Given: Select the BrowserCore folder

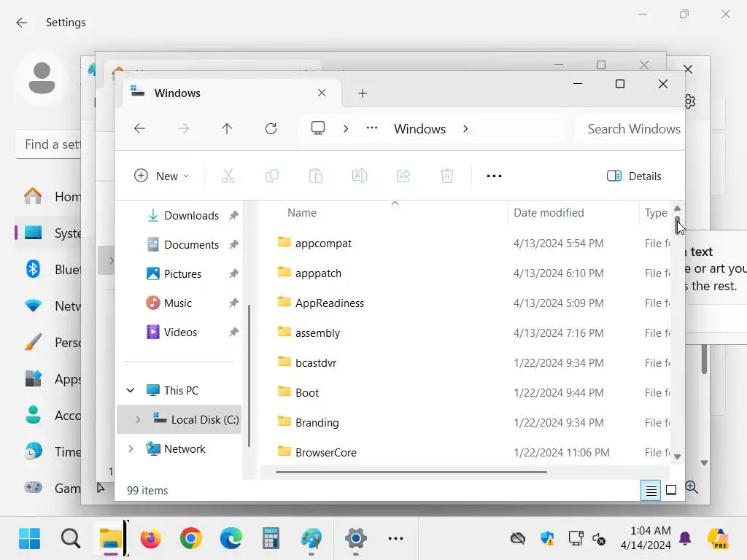Looking at the screenshot, I should 326,452.
